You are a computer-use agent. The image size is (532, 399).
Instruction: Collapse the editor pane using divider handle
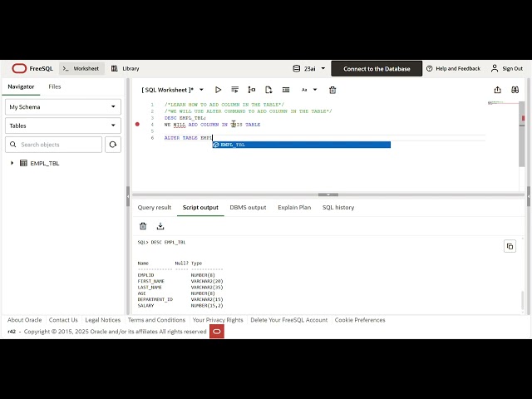tap(328, 195)
